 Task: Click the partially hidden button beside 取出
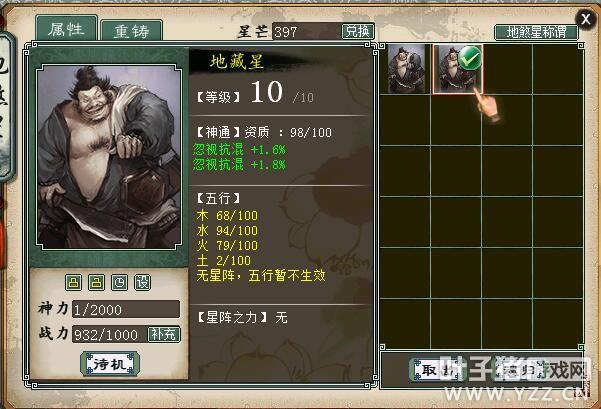[517, 370]
